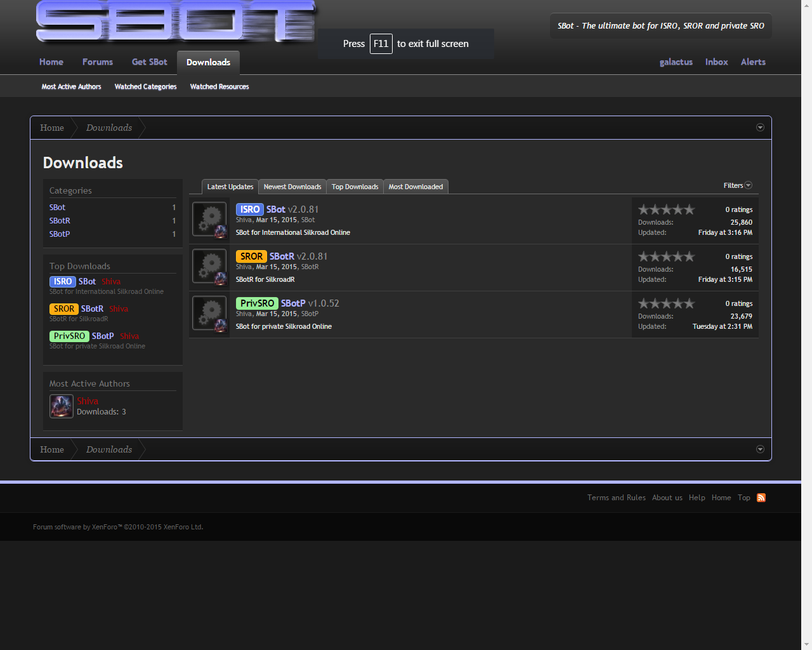This screenshot has width=812, height=650.
Task: Open the SBotP v1.0.52 resource title
Action: click(x=293, y=303)
